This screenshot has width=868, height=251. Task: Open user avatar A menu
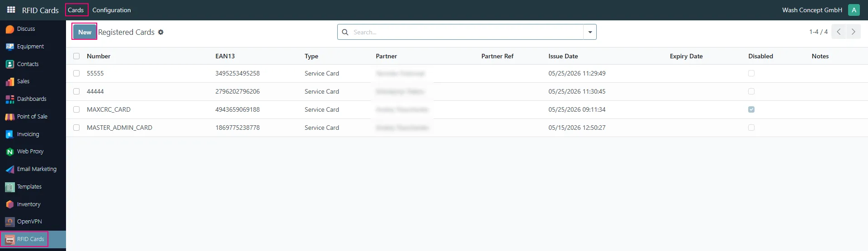854,10
